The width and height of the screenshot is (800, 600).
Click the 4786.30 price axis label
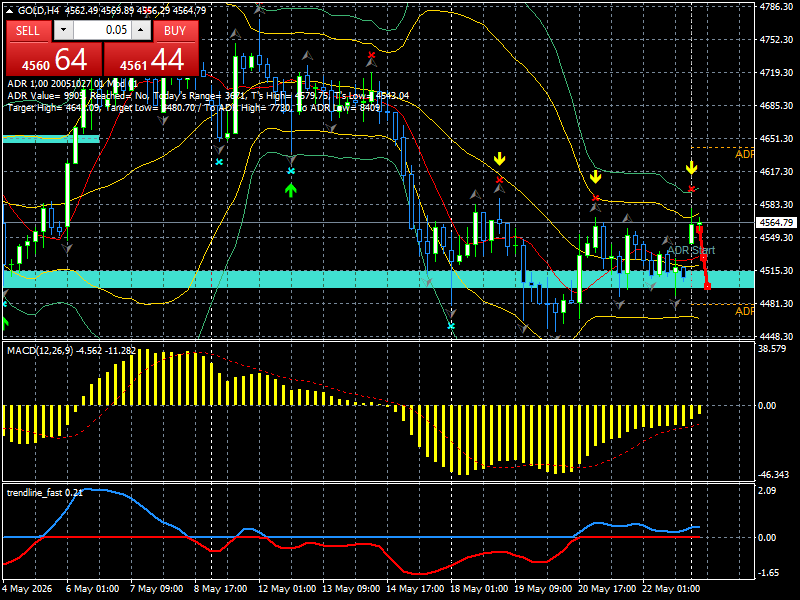pos(776,7)
